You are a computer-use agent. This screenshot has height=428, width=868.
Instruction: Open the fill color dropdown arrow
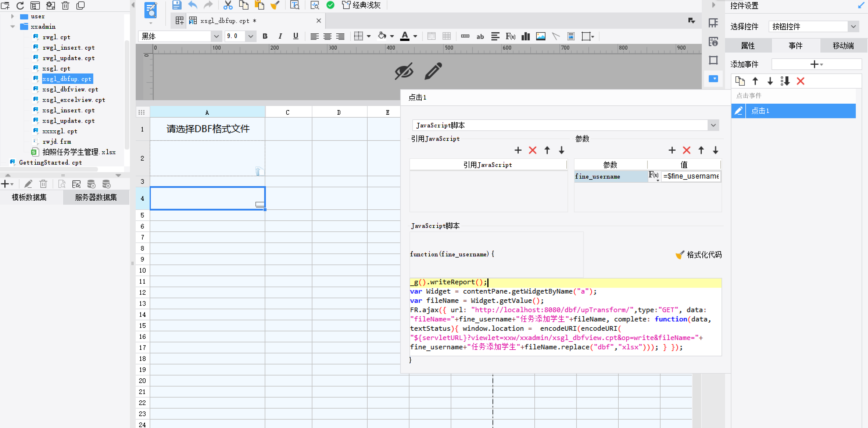pos(392,36)
